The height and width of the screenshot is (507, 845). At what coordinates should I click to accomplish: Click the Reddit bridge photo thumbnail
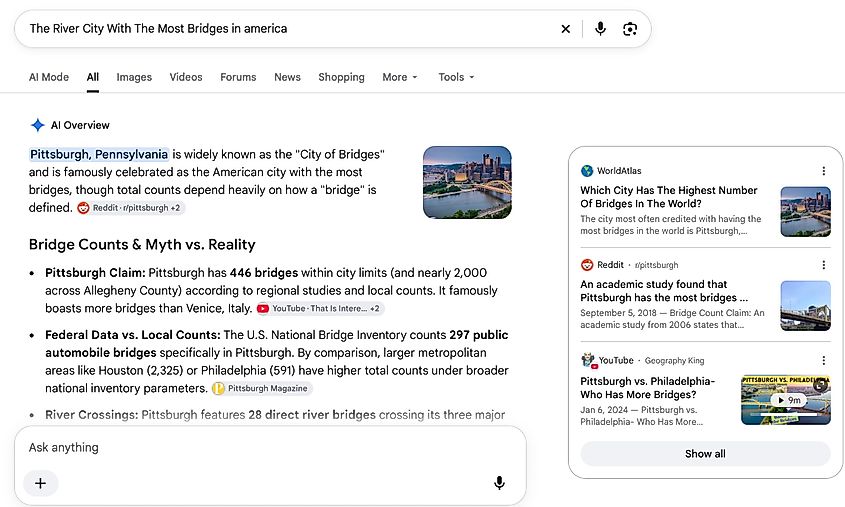click(806, 305)
